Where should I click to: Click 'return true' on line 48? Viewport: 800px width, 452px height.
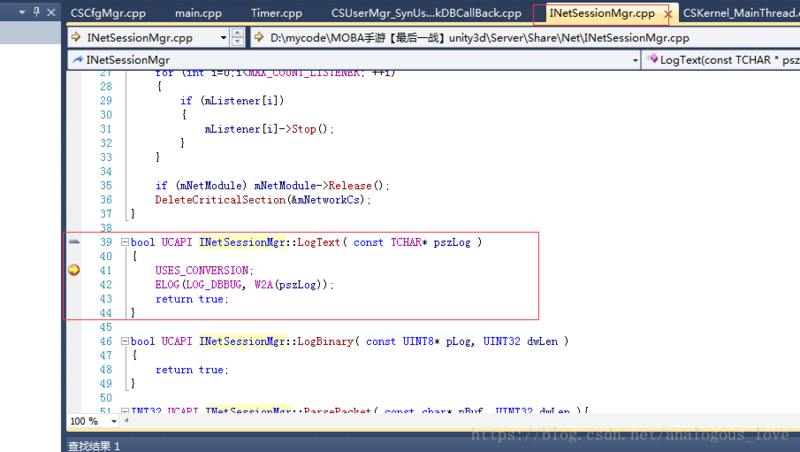coord(189,369)
